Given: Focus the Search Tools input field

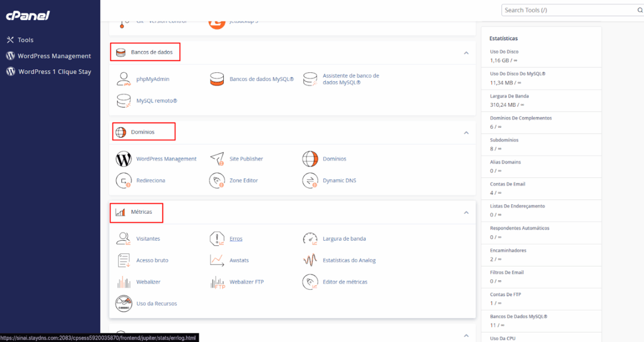Looking at the screenshot, I should [566, 10].
